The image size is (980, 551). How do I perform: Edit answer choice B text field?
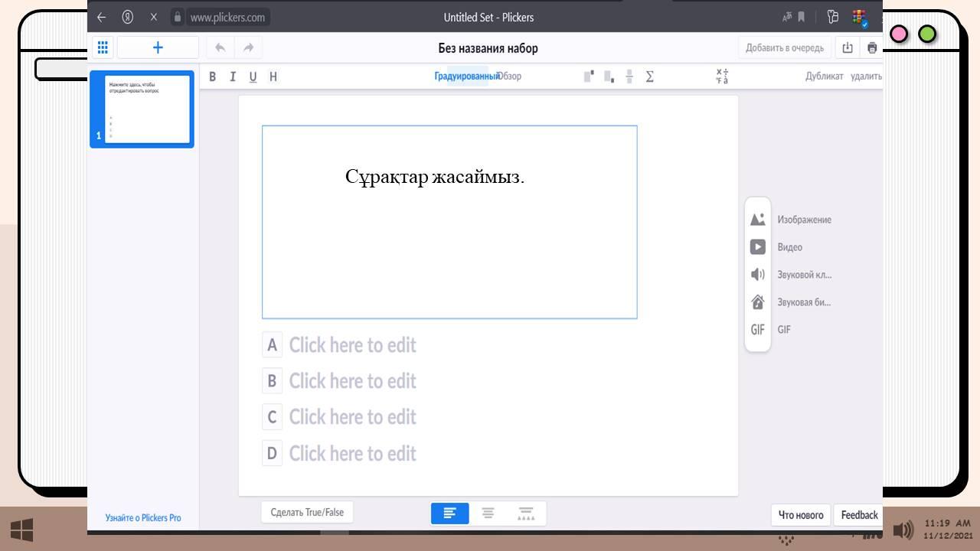coord(353,381)
